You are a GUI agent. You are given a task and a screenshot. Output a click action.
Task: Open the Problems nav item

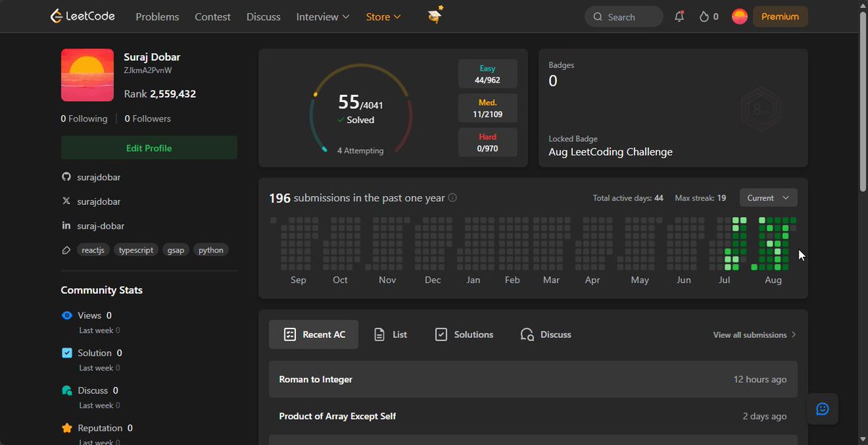[x=157, y=17]
